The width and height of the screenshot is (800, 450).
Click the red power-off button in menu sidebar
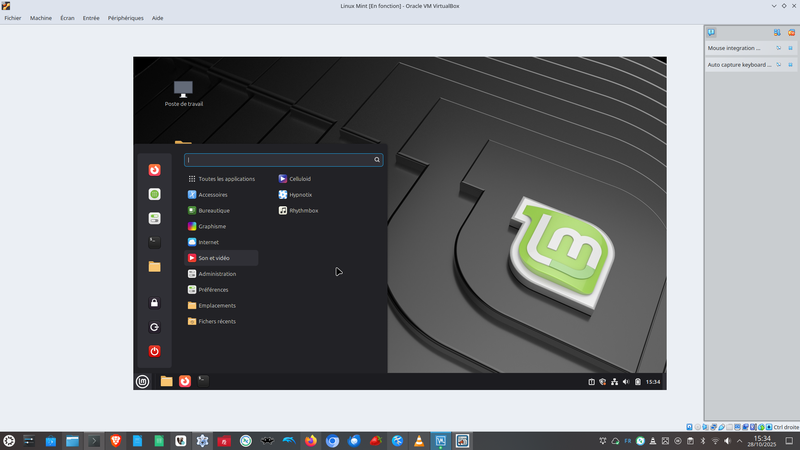[x=155, y=351]
